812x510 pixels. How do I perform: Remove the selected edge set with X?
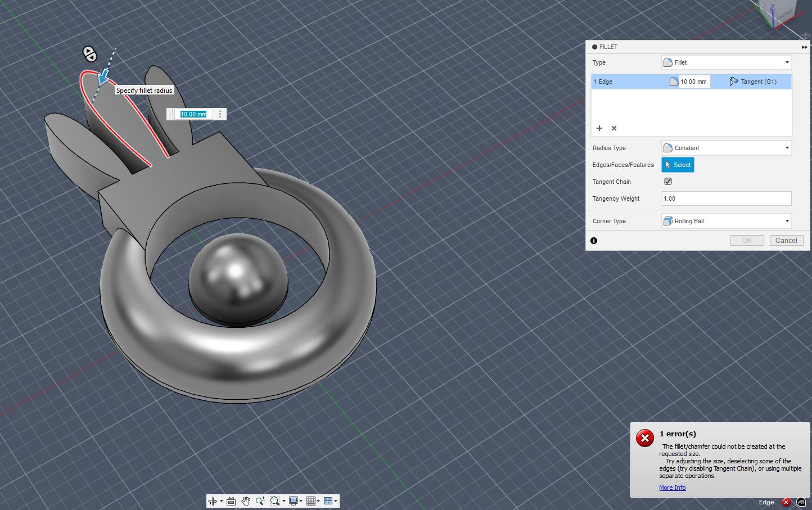tap(614, 128)
